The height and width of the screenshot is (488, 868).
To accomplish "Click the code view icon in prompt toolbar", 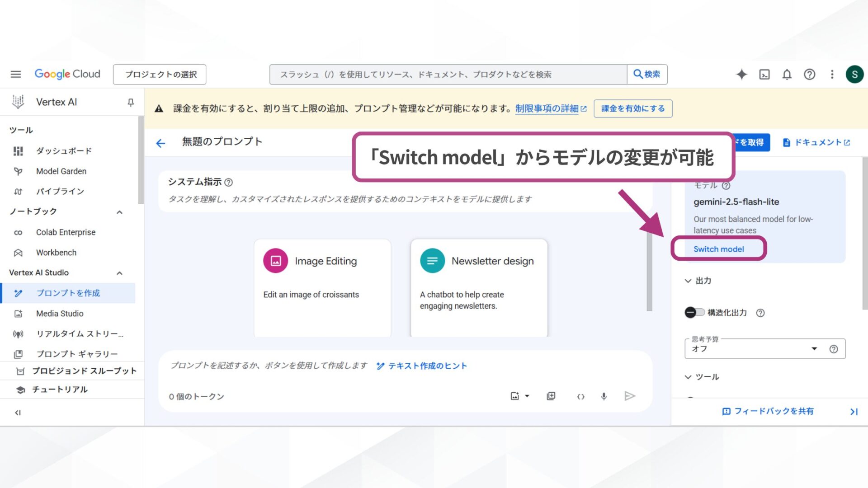I will tap(581, 396).
